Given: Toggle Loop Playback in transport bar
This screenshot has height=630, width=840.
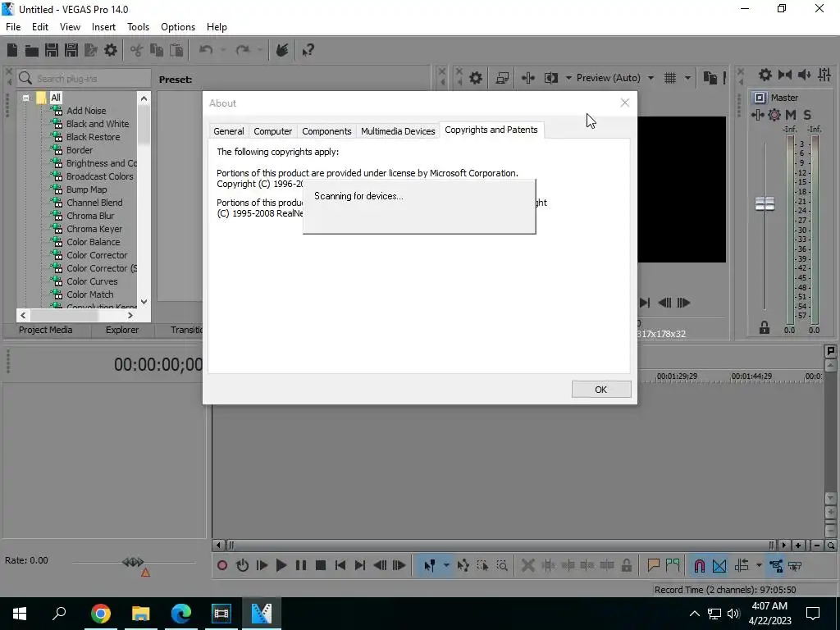Looking at the screenshot, I should click(x=242, y=565).
